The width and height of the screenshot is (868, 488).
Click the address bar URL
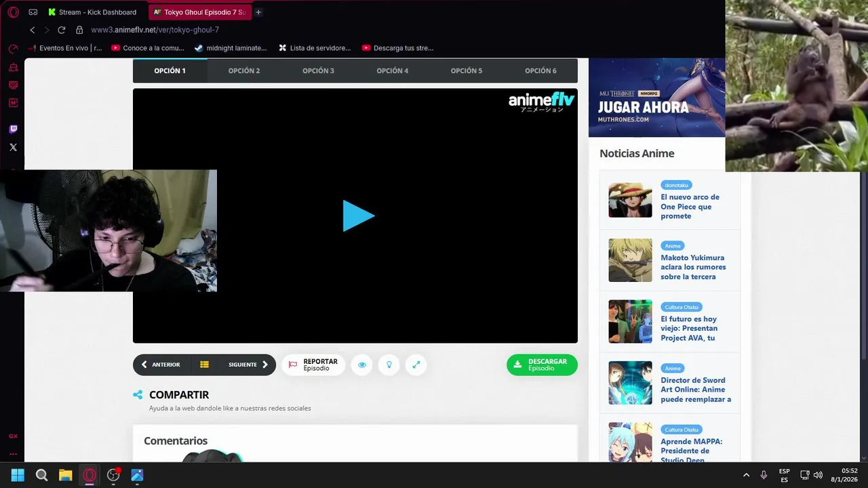pos(155,30)
